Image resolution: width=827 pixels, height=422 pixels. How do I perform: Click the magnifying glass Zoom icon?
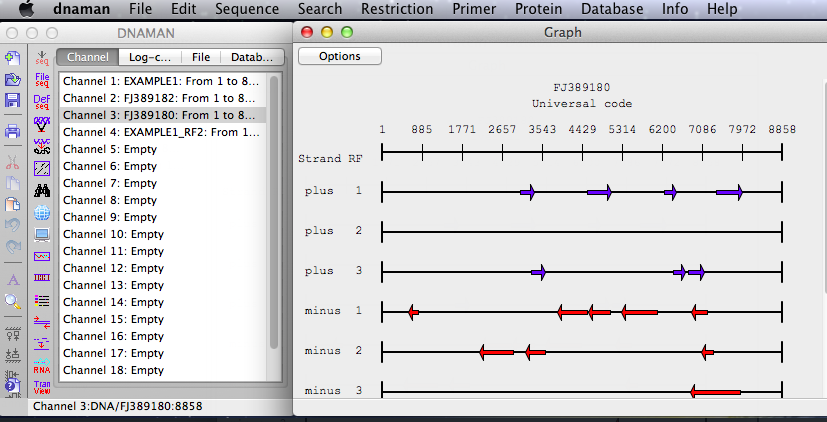pyautogui.click(x=13, y=301)
